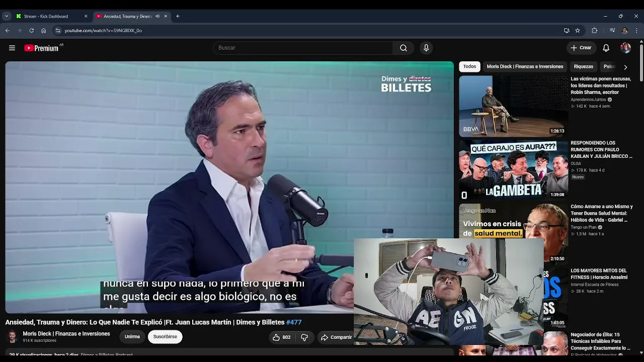Open the YouTube account avatar menu
Image resolution: width=644 pixels, height=362 pixels.
point(625,48)
